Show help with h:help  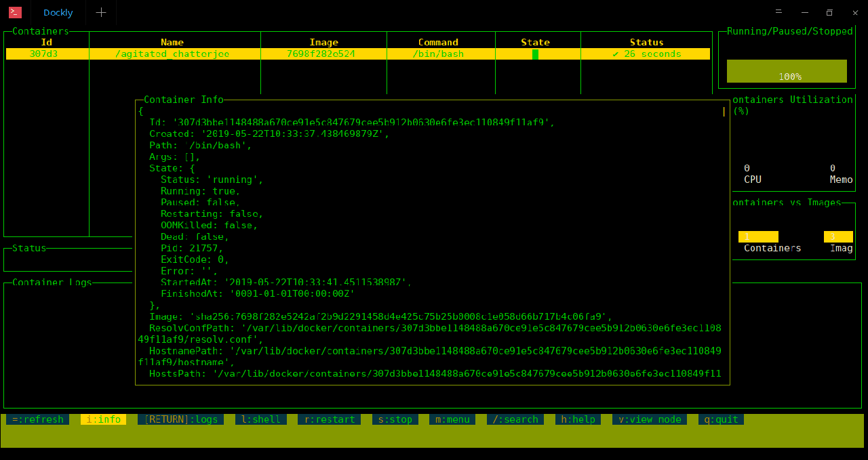578,419
